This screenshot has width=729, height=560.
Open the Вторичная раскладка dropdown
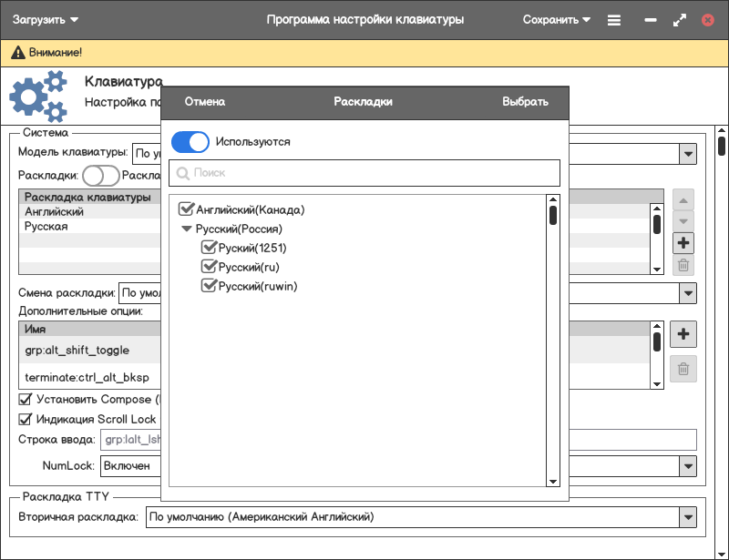pyautogui.click(x=688, y=517)
